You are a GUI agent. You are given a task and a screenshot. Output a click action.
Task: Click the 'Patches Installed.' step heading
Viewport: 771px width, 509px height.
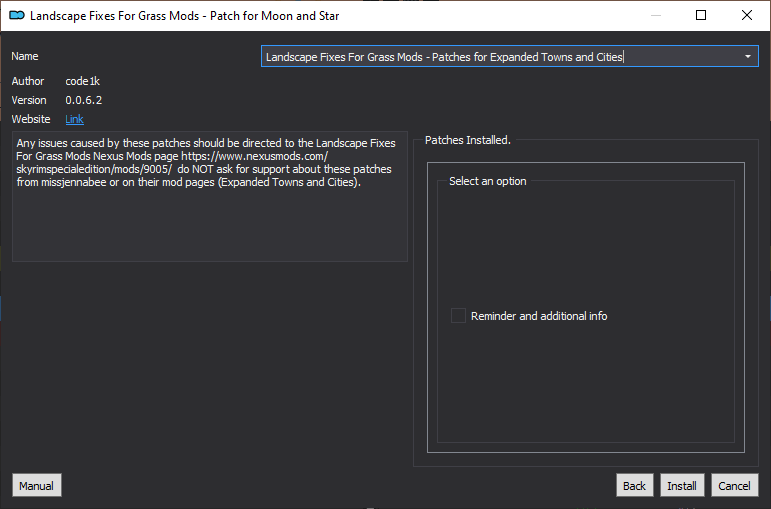point(468,140)
